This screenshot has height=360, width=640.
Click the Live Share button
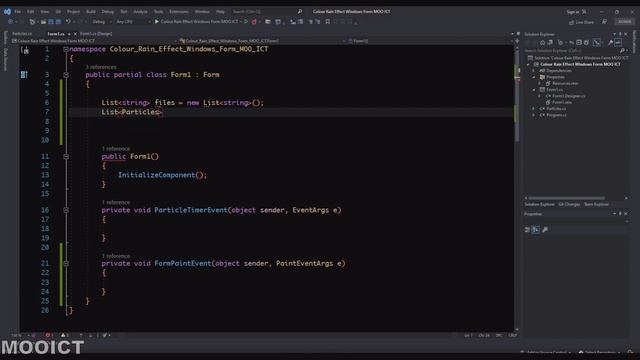[x=582, y=22]
